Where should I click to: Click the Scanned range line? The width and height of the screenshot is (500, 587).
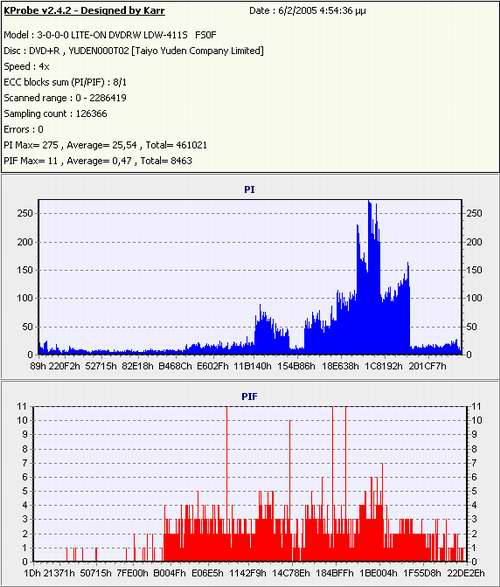click(65, 98)
